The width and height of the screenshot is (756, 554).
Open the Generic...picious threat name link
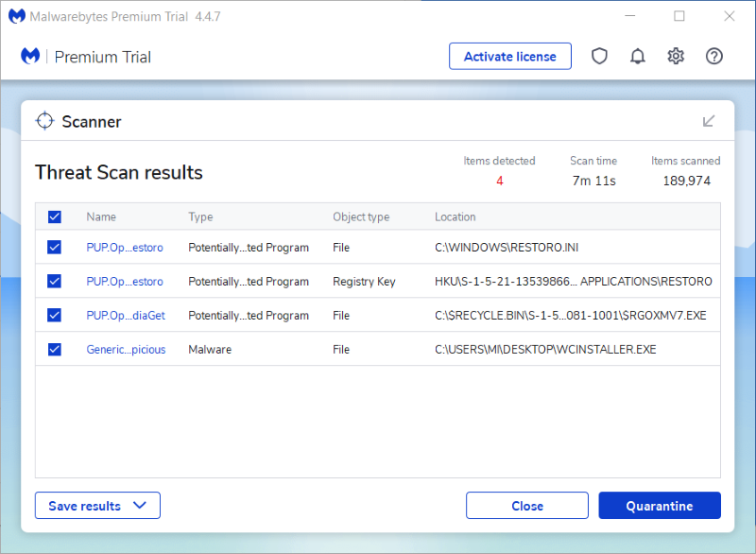click(126, 350)
